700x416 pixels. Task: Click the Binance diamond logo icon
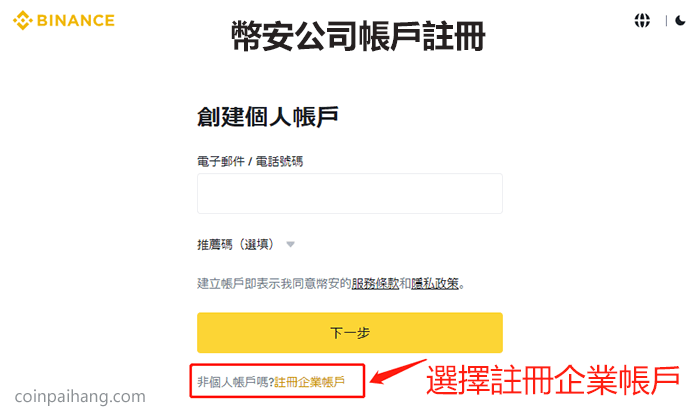point(22,21)
